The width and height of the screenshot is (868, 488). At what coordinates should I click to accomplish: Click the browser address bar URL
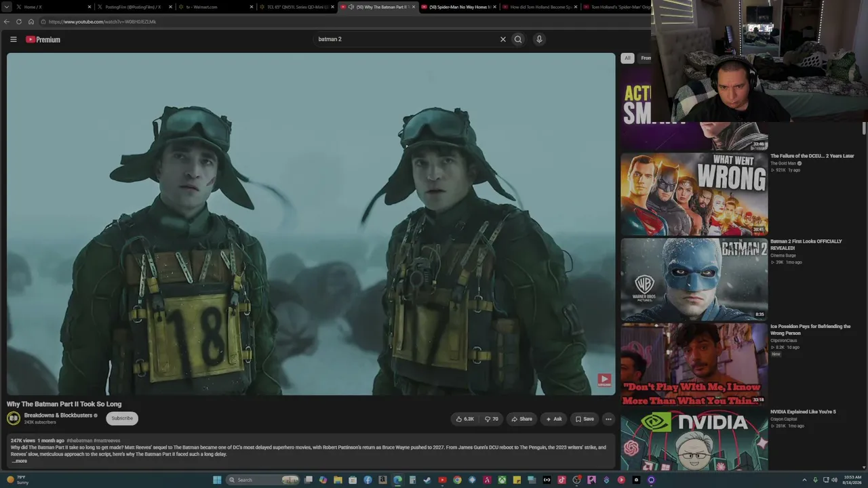click(x=102, y=22)
